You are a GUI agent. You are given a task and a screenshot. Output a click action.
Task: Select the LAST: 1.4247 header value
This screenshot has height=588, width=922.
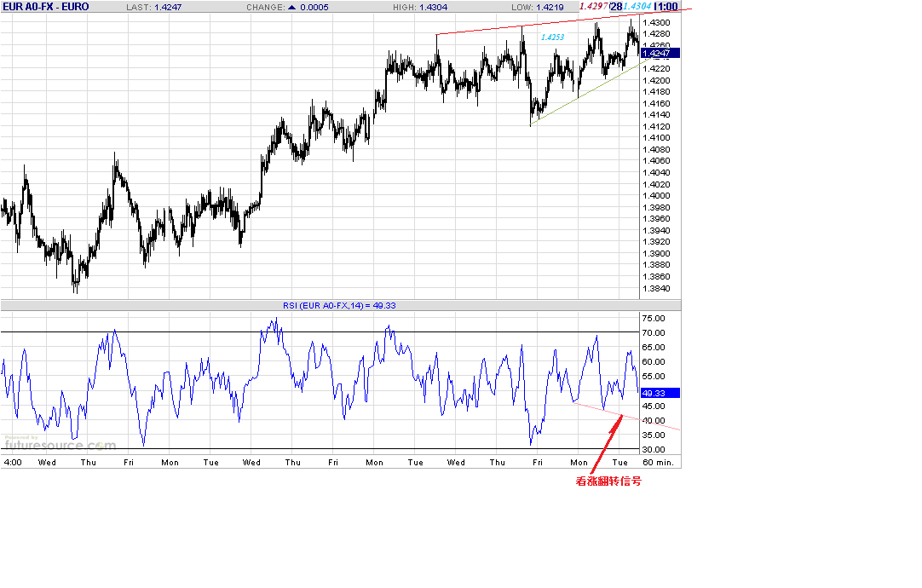tap(154, 7)
